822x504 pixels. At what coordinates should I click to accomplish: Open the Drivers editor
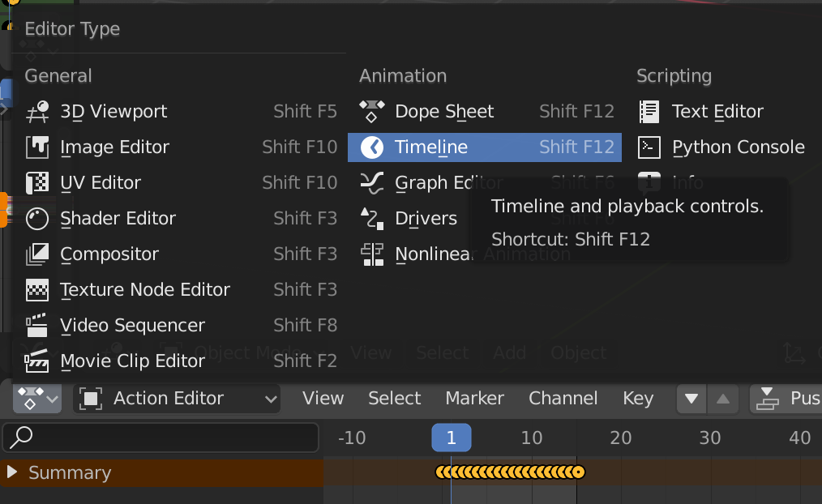coord(426,218)
